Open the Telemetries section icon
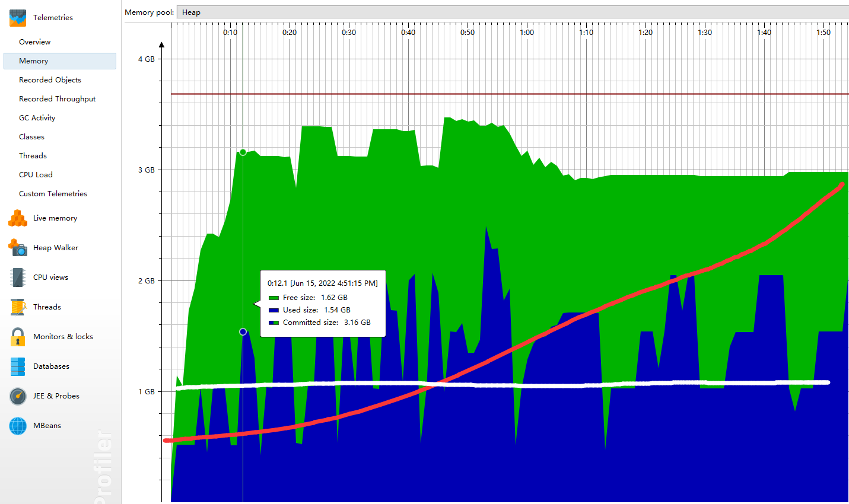Image resolution: width=849 pixels, height=504 pixels. click(x=18, y=18)
